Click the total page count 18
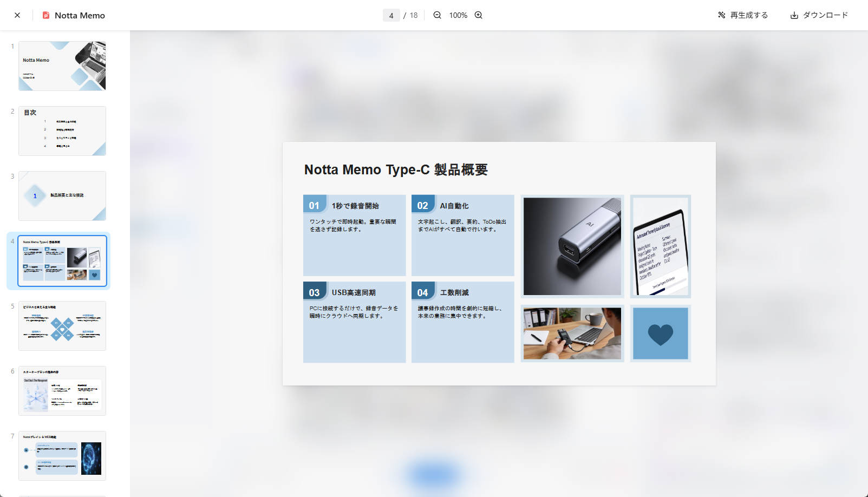 (x=414, y=15)
